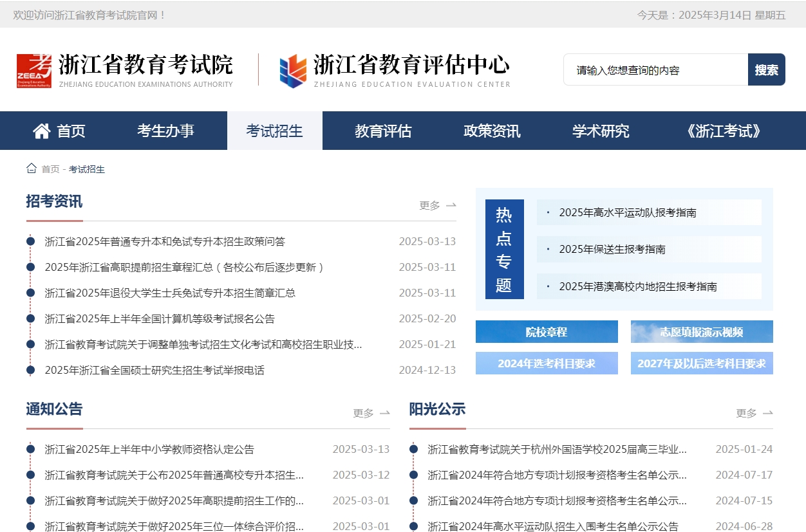Viewport: 806px width, 532px height.
Task: Click the arrow beside 通知公告 更多
Action: tap(384, 414)
